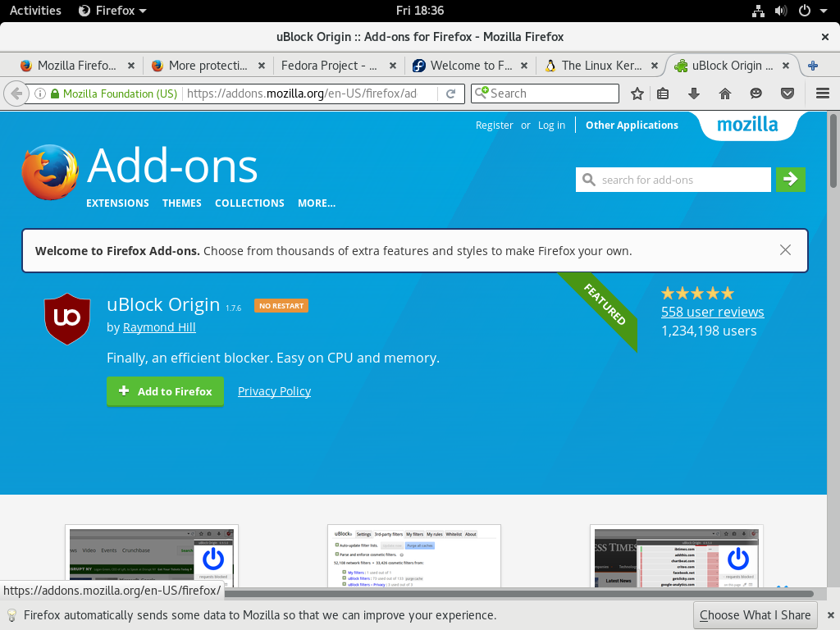Dismiss the data sharing notification bar

[830, 615]
